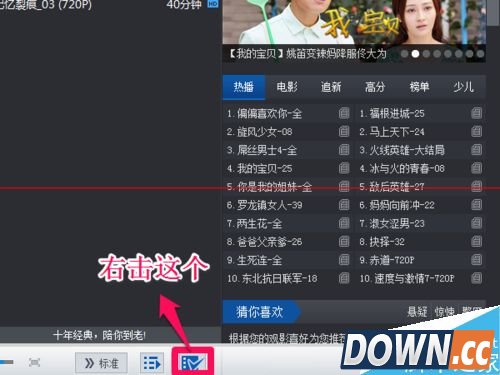
Task: Click details icon beside 赤道-720P
Action: (477, 260)
